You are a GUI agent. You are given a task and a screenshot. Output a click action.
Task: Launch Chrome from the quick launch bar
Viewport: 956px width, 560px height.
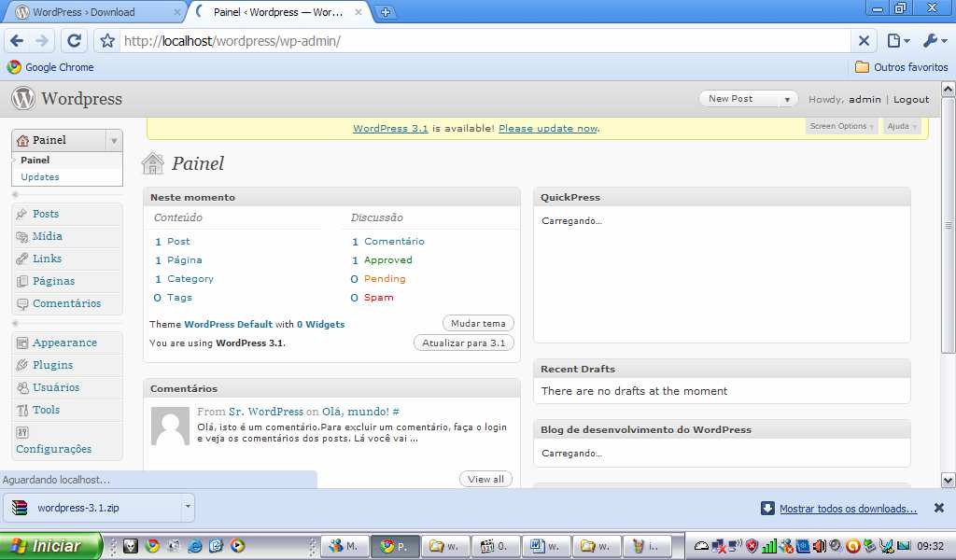(x=152, y=546)
